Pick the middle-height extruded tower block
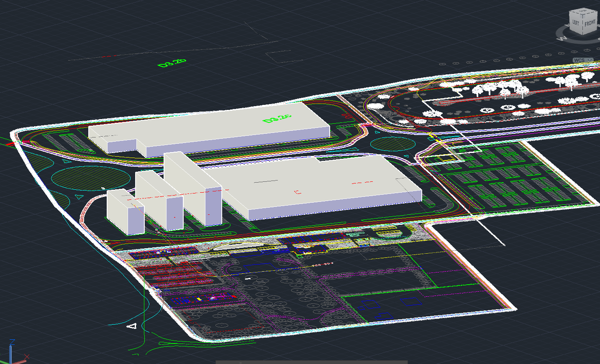This screenshot has width=600, height=364. coord(159,201)
